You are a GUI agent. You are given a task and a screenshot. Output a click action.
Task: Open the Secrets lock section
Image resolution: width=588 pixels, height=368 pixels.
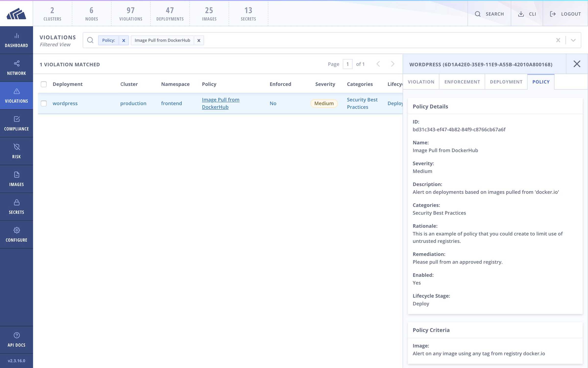[16, 207]
